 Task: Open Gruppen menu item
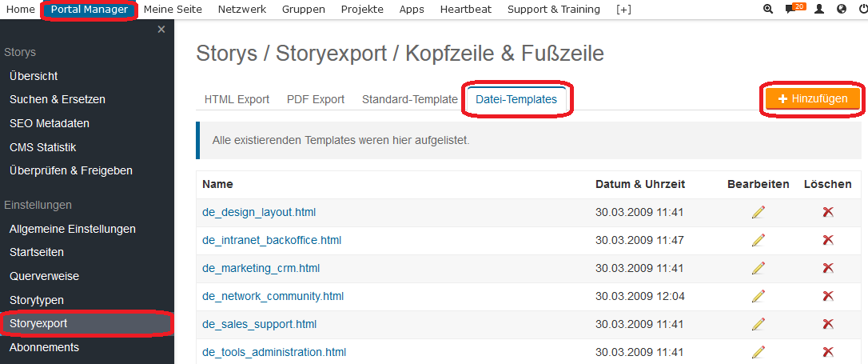coord(304,10)
